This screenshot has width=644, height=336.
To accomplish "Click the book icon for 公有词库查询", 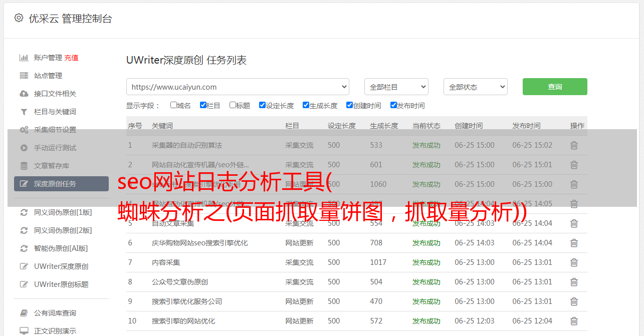I will tap(24, 313).
